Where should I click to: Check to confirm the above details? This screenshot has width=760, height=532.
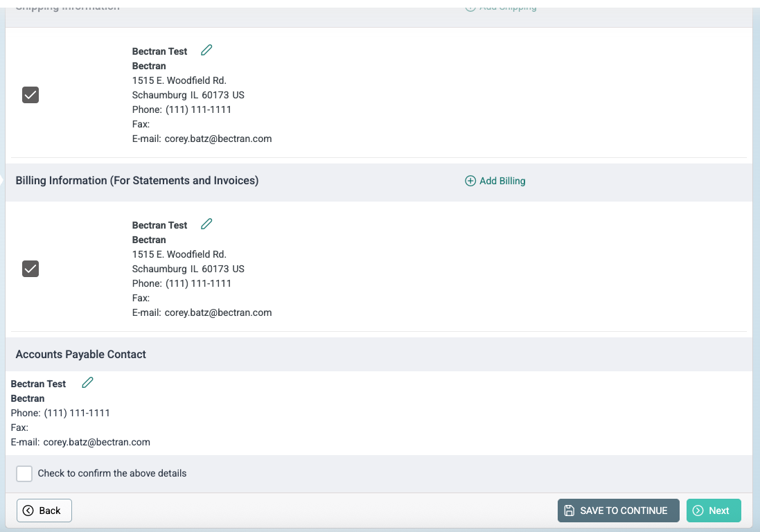coord(24,473)
